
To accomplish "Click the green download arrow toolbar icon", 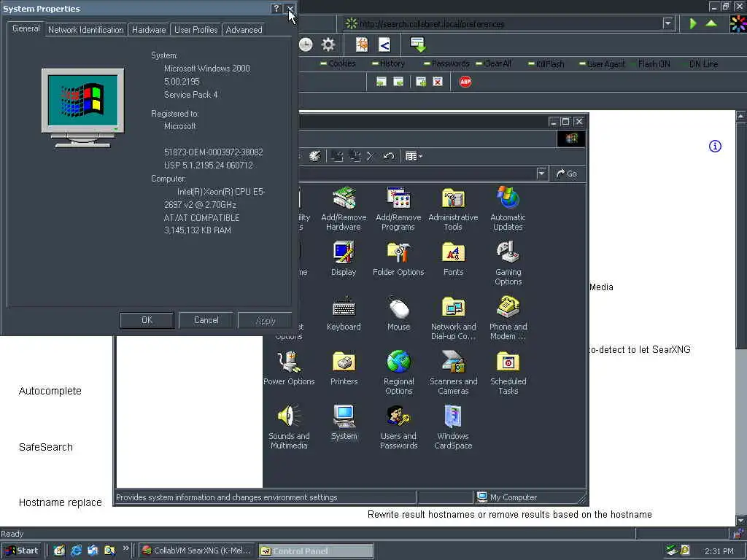I will coord(418,44).
